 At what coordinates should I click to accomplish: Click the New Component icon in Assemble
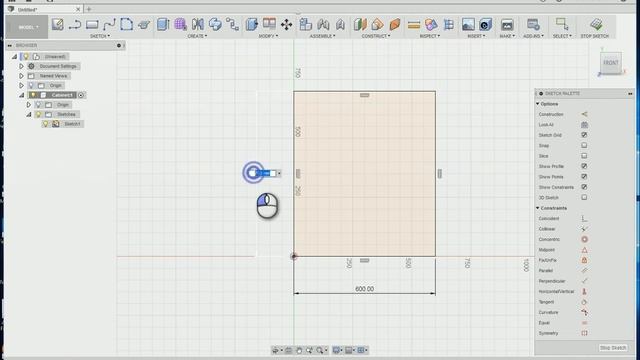click(x=305, y=24)
